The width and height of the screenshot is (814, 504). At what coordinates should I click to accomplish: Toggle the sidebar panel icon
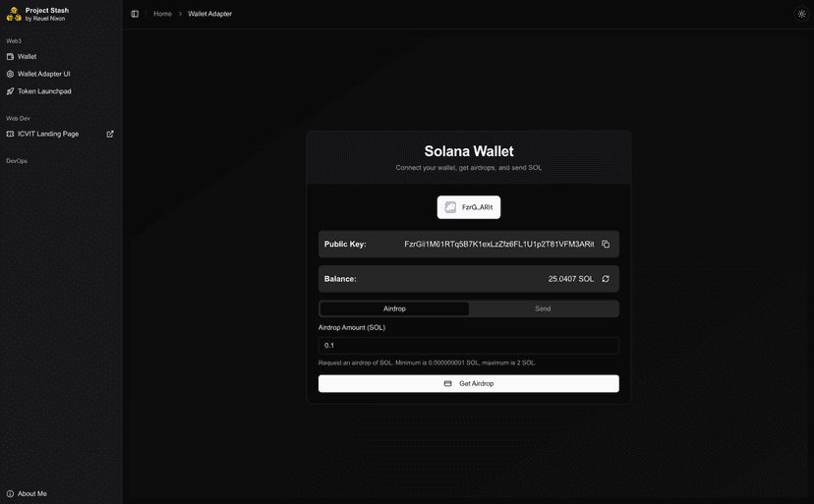tap(135, 14)
